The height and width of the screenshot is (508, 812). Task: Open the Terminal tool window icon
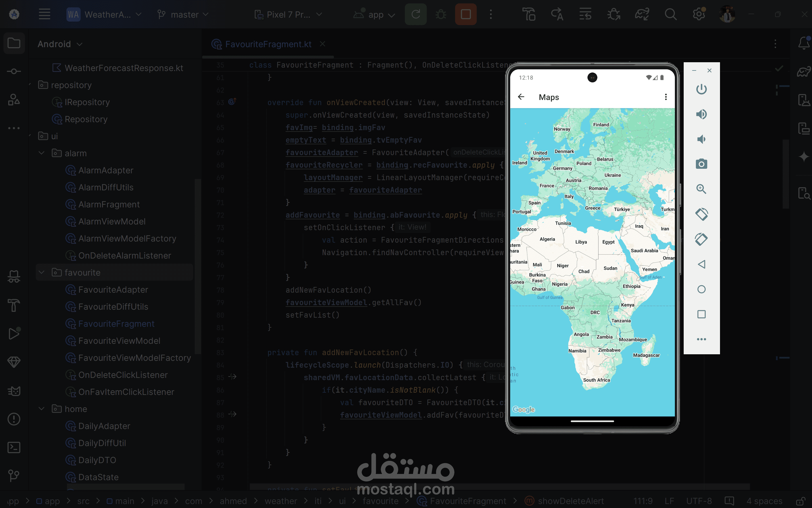pyautogui.click(x=14, y=447)
